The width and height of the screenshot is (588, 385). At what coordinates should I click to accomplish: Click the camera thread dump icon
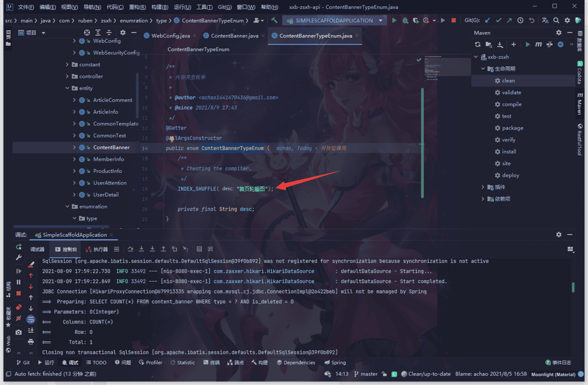click(19, 332)
